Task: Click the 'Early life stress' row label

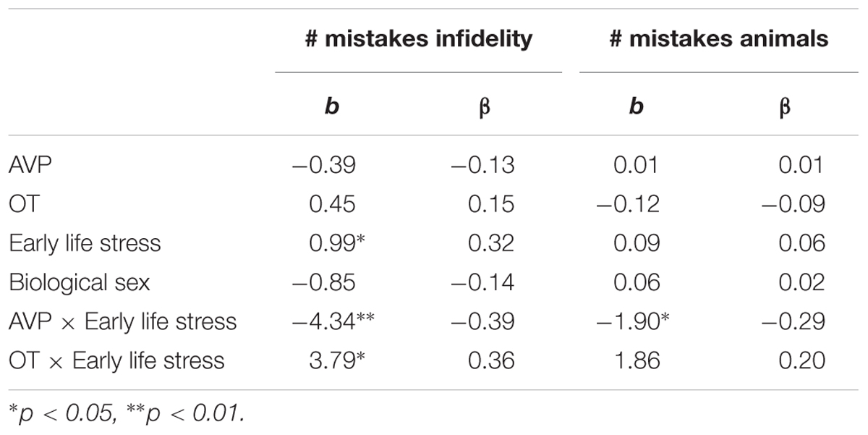Action: [x=85, y=243]
